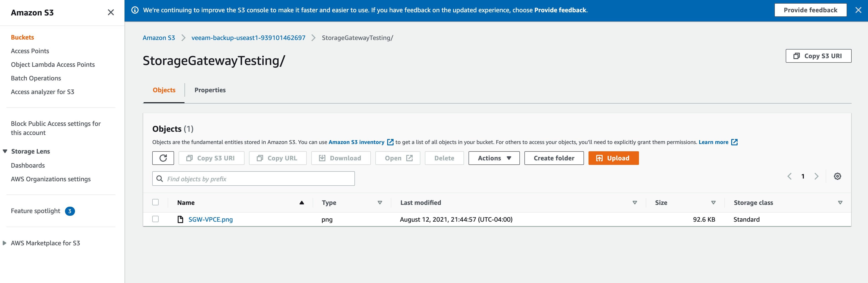The width and height of the screenshot is (868, 283).
Task: Go to next page arrow
Action: point(816,176)
